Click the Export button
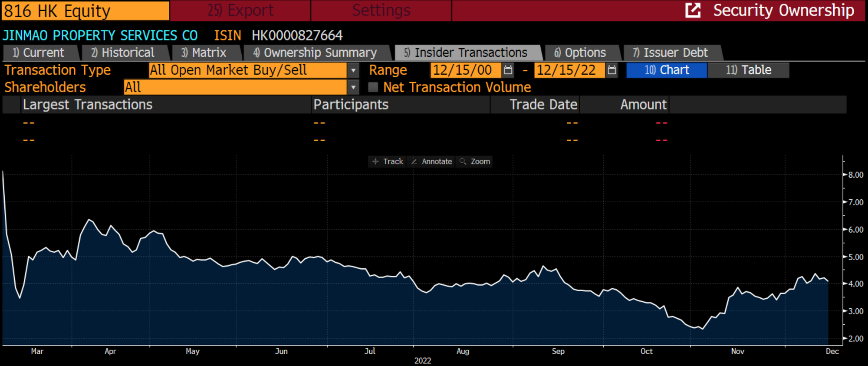Screen dimensions: 868x366 [240, 10]
